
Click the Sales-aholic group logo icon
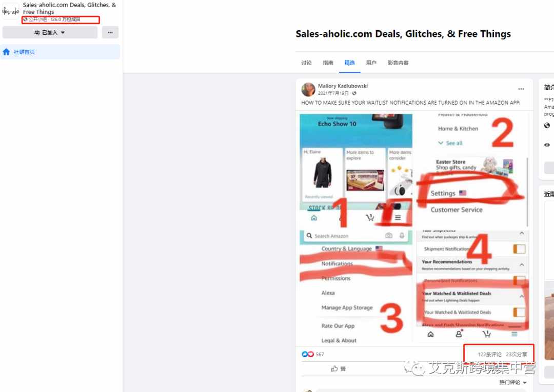[11, 11]
